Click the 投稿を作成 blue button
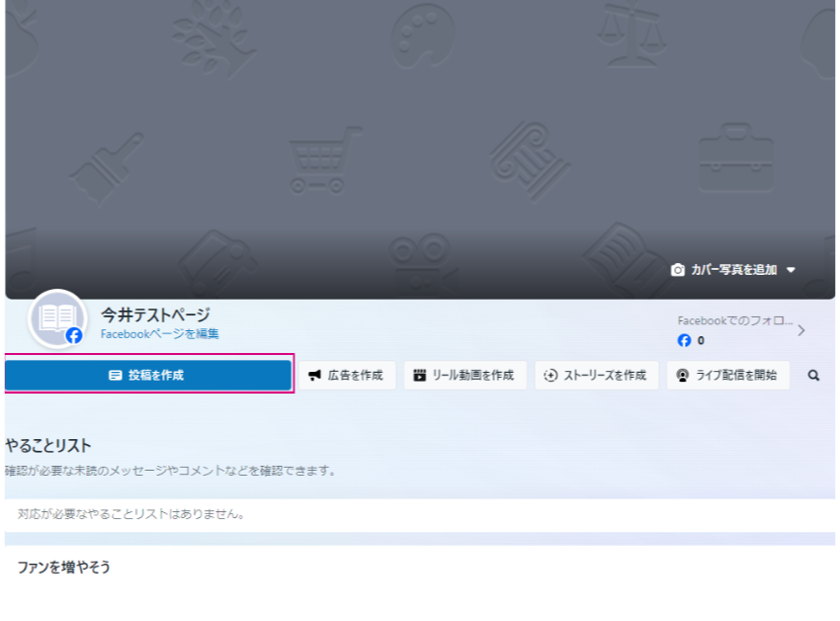Image resolution: width=840 pixels, height=621 pixels. coord(148,375)
